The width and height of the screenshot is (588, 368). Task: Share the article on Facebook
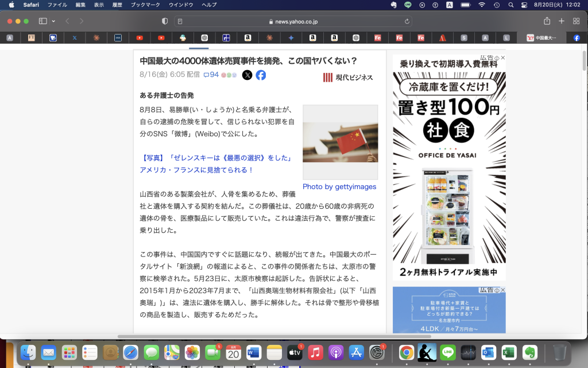coord(261,75)
